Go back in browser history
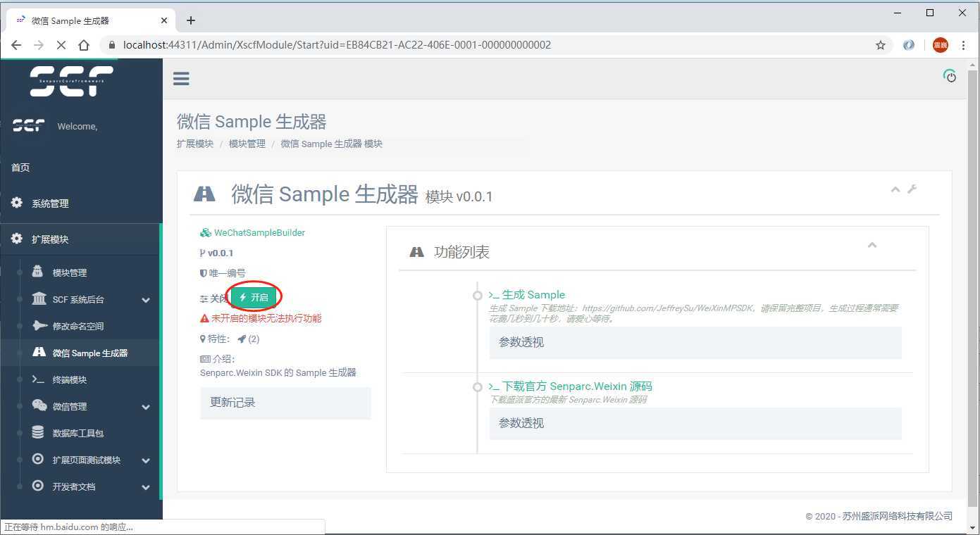 pyautogui.click(x=16, y=45)
